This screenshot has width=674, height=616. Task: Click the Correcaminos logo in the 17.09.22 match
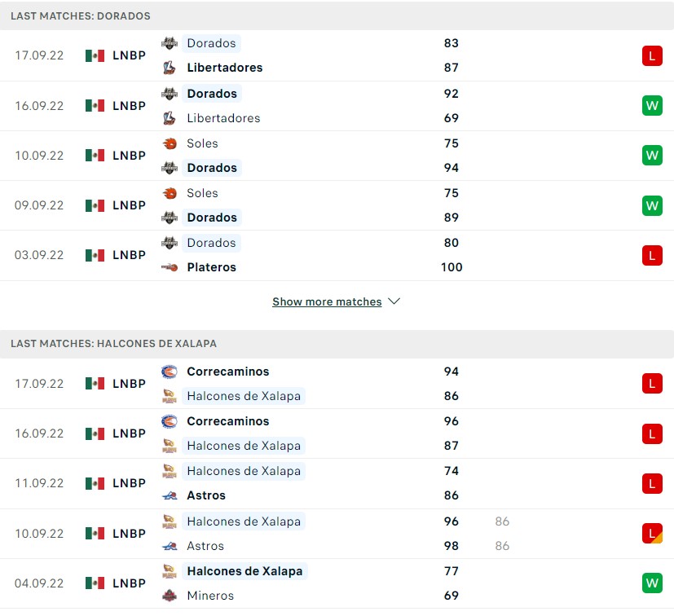click(x=170, y=372)
